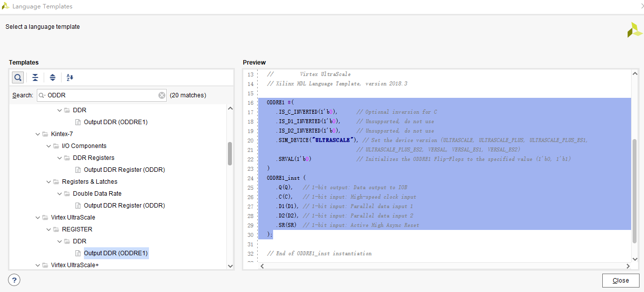Select the REGISTER folder label
Image resolution: width=644 pixels, height=292 pixels.
click(x=77, y=229)
